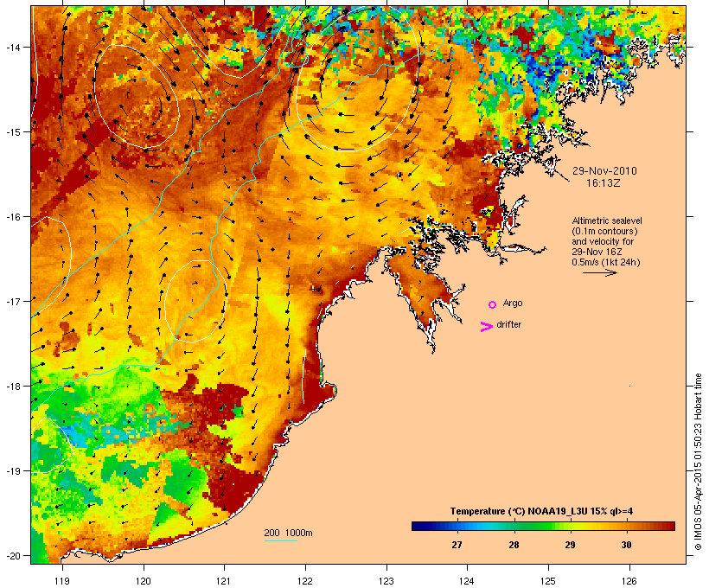The width and height of the screenshot is (709, 588).
Task: Click the '27' colorbar tick value
Action: 457,545
